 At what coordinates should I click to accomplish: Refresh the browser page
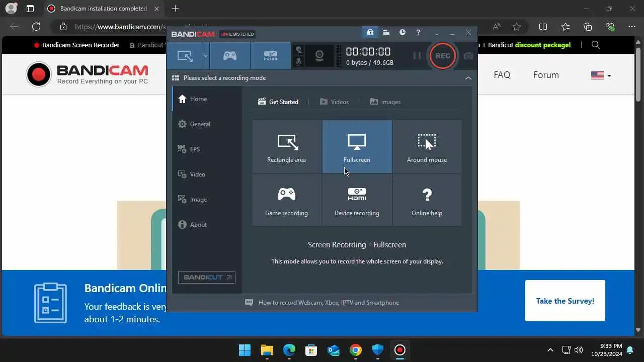(x=36, y=27)
